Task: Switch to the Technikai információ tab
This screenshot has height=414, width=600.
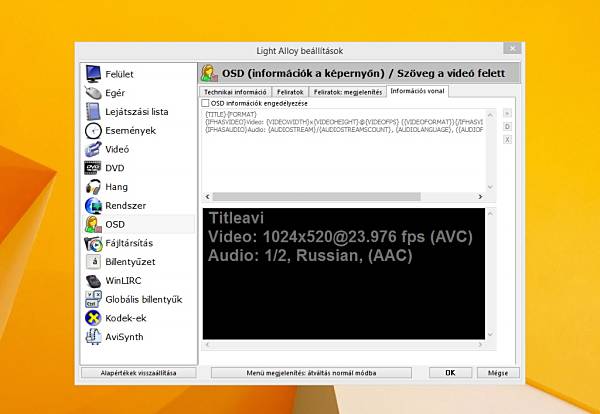Action: (x=235, y=92)
